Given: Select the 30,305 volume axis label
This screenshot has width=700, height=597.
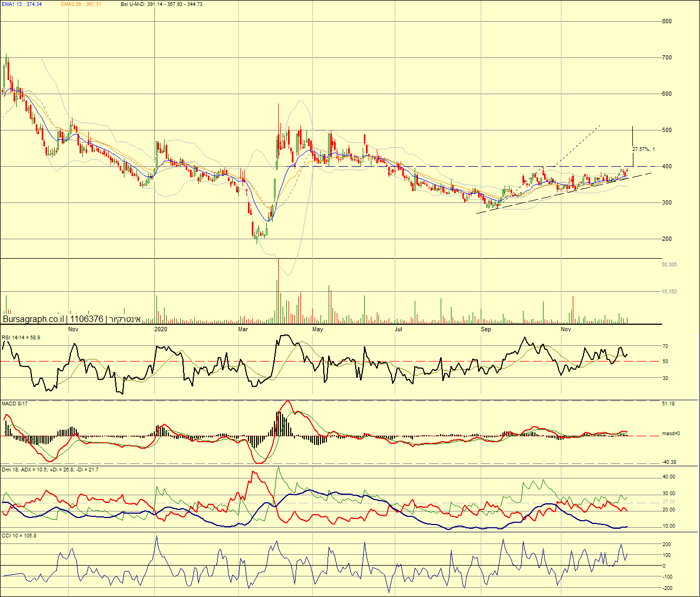Looking at the screenshot, I should click(669, 265).
